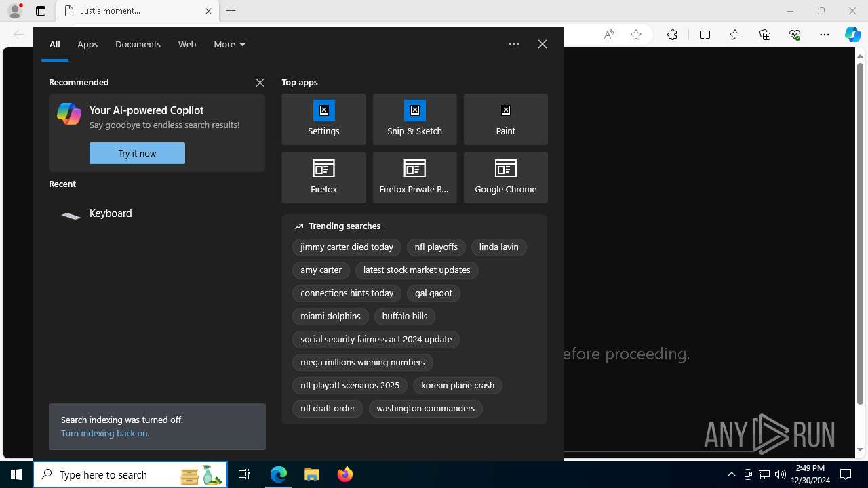Choose the 'amy carter' trending chip

coord(321,270)
